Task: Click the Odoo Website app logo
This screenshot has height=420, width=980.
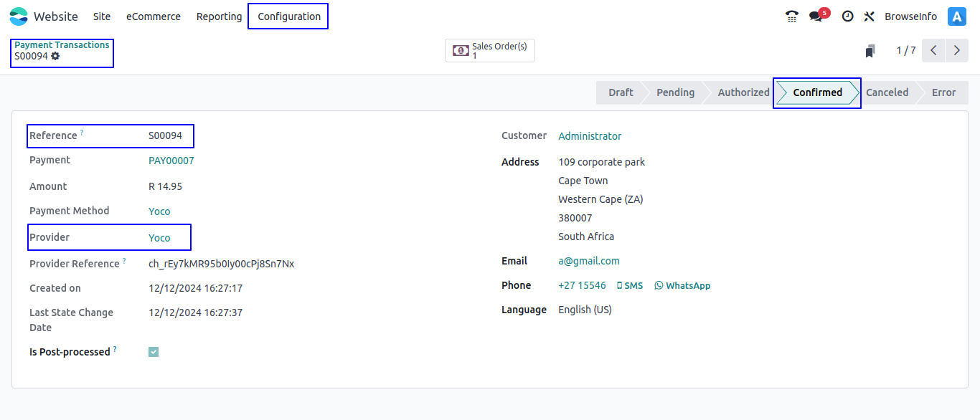Action: [x=19, y=16]
